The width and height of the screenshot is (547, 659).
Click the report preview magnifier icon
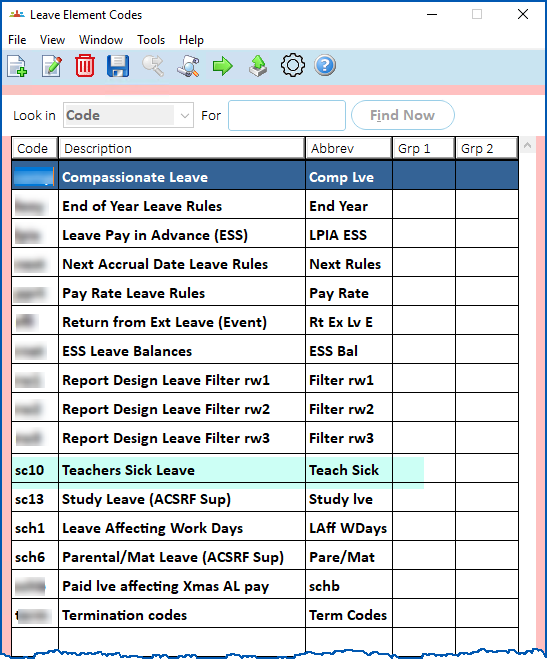(x=188, y=66)
